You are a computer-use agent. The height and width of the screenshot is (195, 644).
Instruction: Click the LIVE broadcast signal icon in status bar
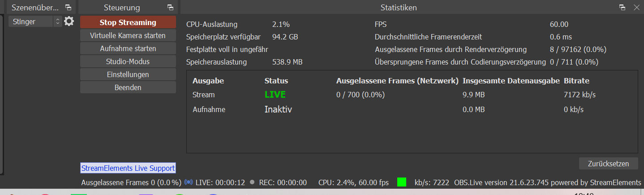189,182
